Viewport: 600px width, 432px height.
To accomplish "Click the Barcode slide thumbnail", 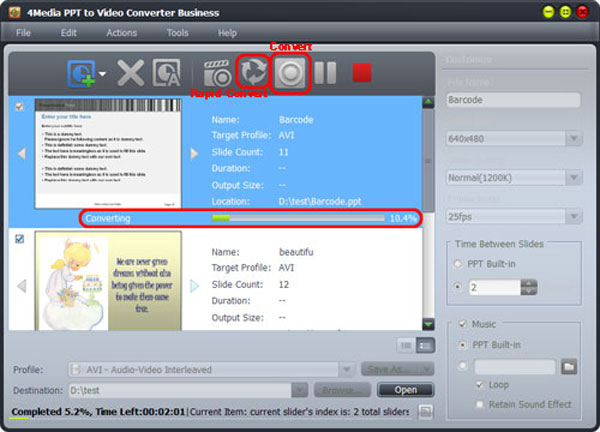I will pyautogui.click(x=108, y=153).
